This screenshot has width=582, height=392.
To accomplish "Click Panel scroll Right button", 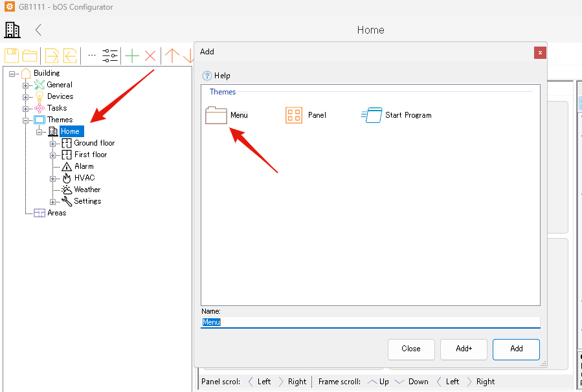I will pyautogui.click(x=293, y=382).
